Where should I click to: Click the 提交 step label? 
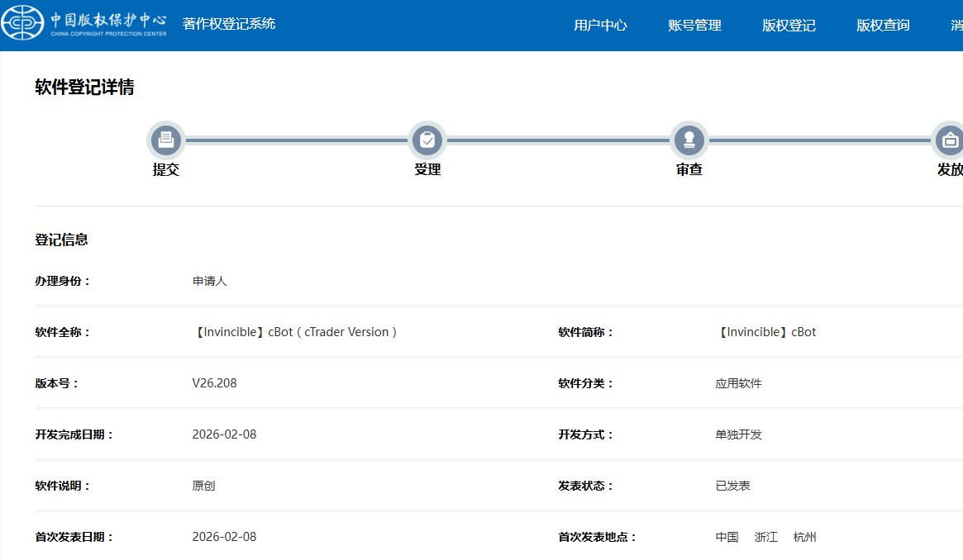pyautogui.click(x=166, y=170)
